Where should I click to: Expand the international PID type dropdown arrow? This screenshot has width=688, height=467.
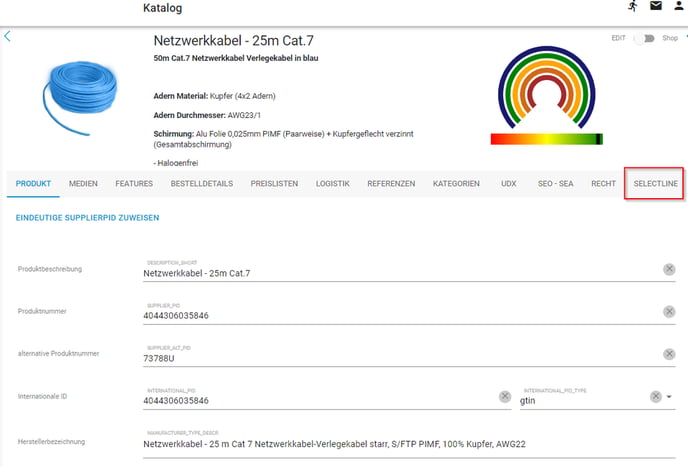tap(670, 397)
